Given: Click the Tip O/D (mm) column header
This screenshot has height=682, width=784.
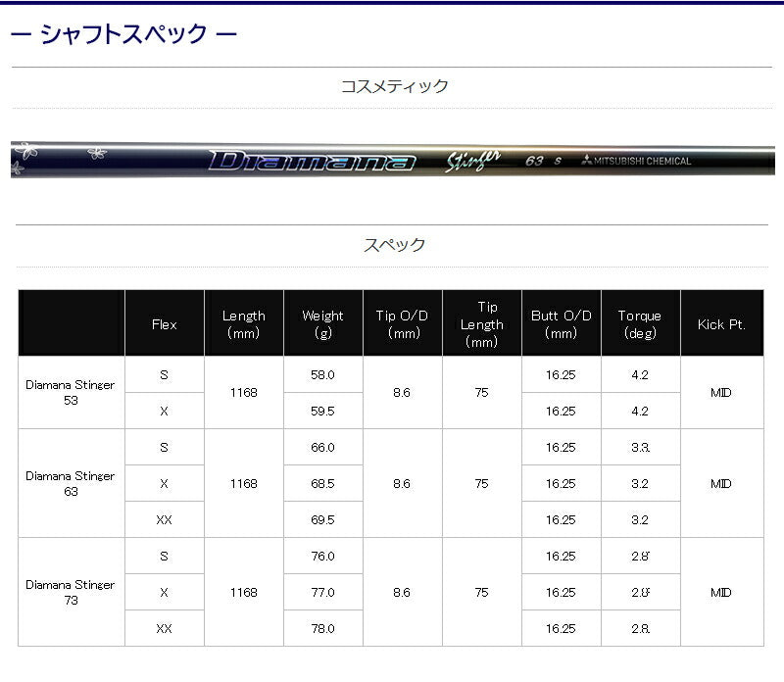Looking at the screenshot, I should click(x=403, y=323).
